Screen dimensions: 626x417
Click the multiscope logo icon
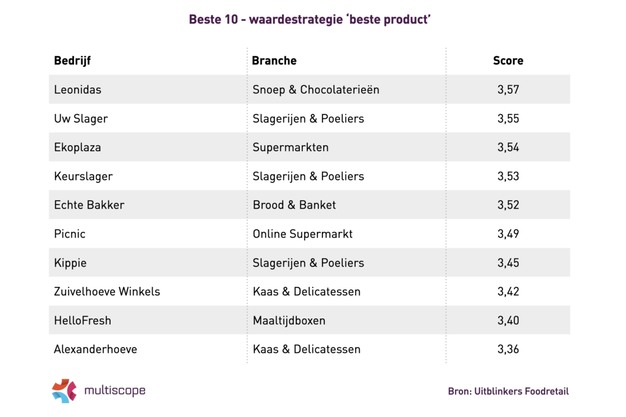coord(64,391)
